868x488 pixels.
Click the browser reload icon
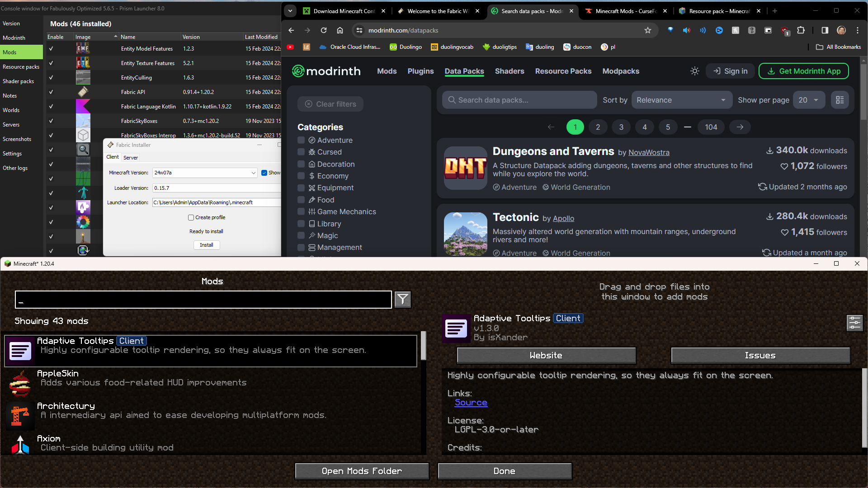click(x=324, y=30)
